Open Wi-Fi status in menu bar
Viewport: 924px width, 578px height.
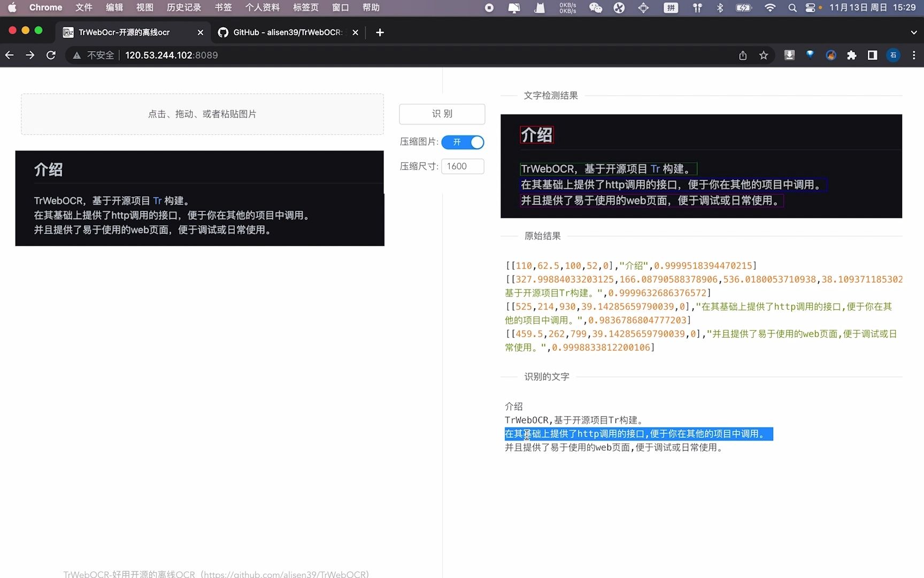(x=770, y=7)
